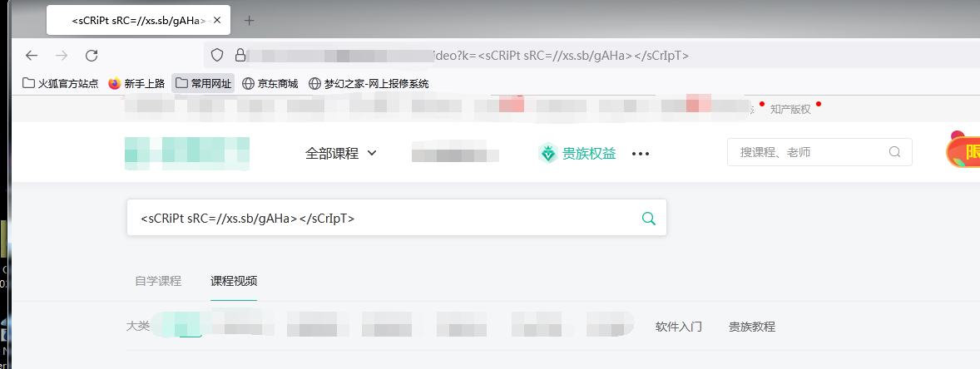The height and width of the screenshot is (369, 980).
Task: Switch to the 自学课程 tab
Action: (158, 281)
